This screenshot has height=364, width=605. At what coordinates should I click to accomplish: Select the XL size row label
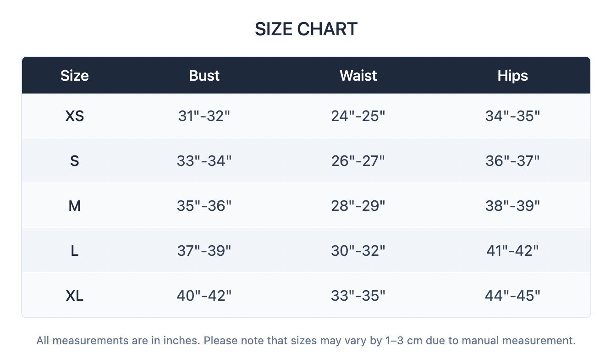[75, 296]
